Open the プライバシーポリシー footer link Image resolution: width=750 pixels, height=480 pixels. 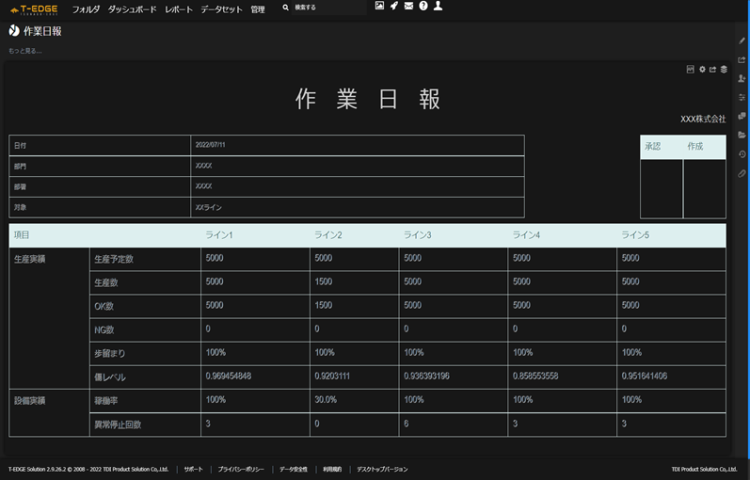click(241, 469)
